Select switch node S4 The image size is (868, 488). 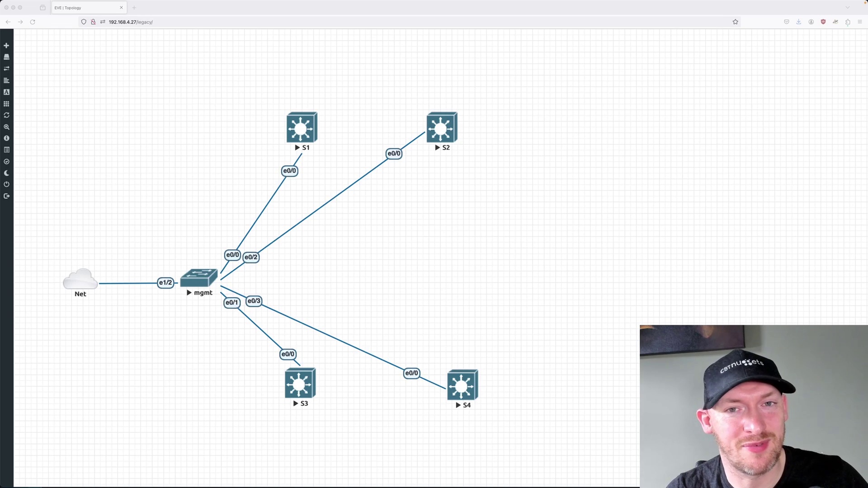click(x=462, y=385)
